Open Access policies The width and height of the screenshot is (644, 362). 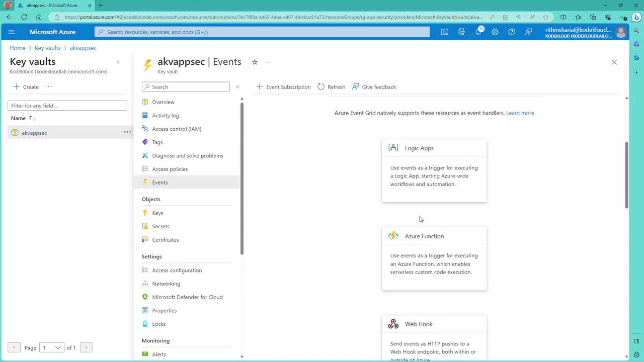click(170, 169)
